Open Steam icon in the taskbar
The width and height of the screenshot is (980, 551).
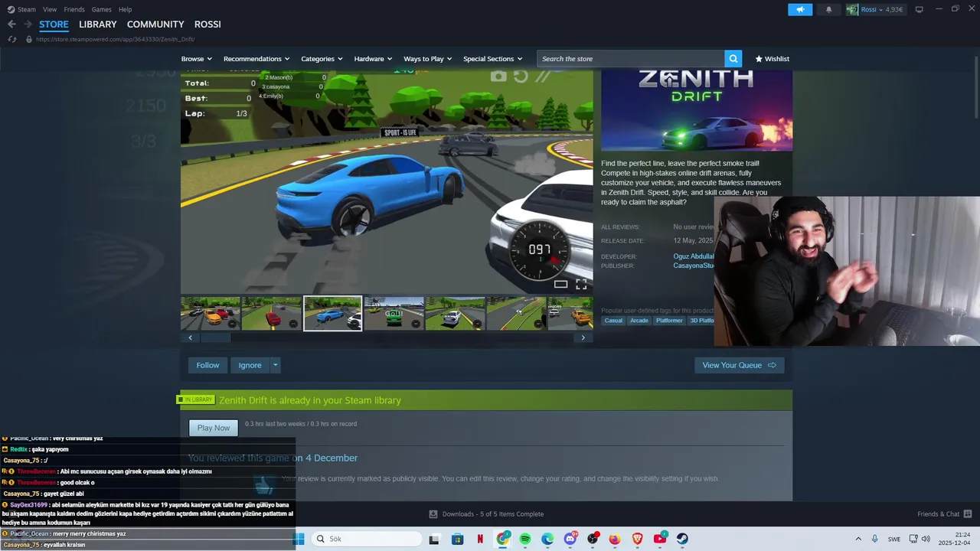tap(682, 539)
